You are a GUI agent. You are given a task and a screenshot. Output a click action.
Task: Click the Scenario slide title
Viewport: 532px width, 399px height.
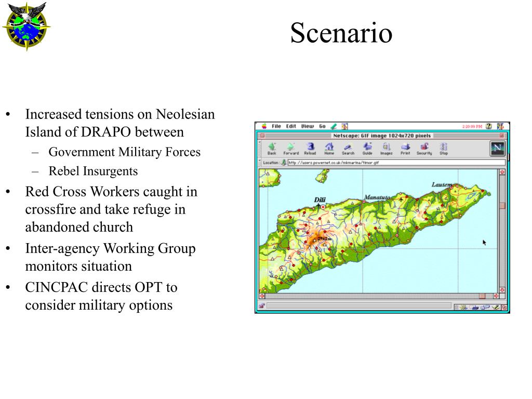click(341, 33)
